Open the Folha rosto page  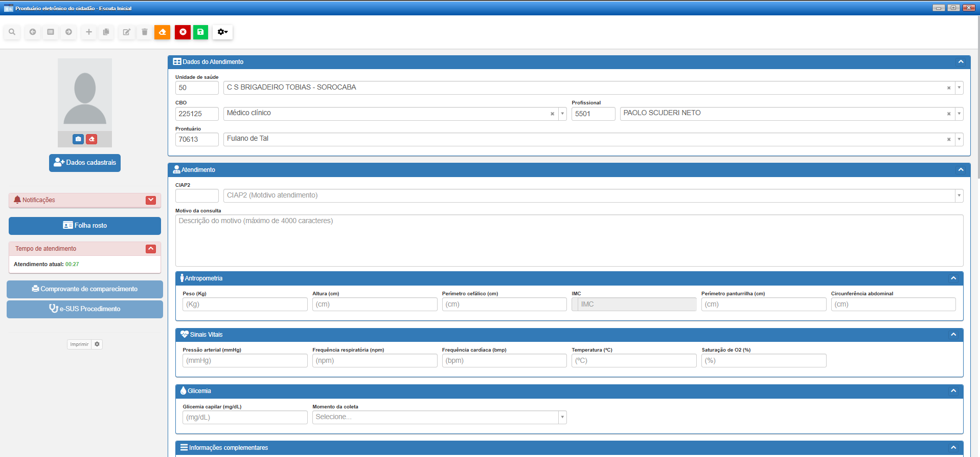click(85, 226)
